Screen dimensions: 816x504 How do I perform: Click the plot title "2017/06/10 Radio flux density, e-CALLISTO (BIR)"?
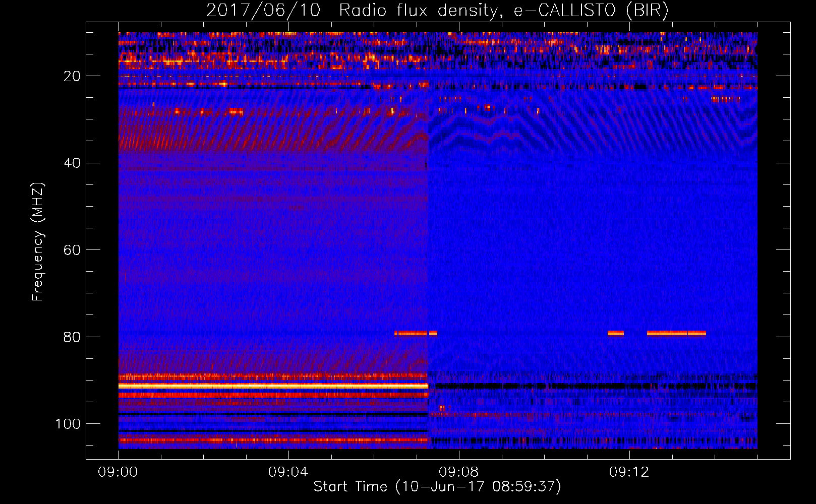coord(437,11)
